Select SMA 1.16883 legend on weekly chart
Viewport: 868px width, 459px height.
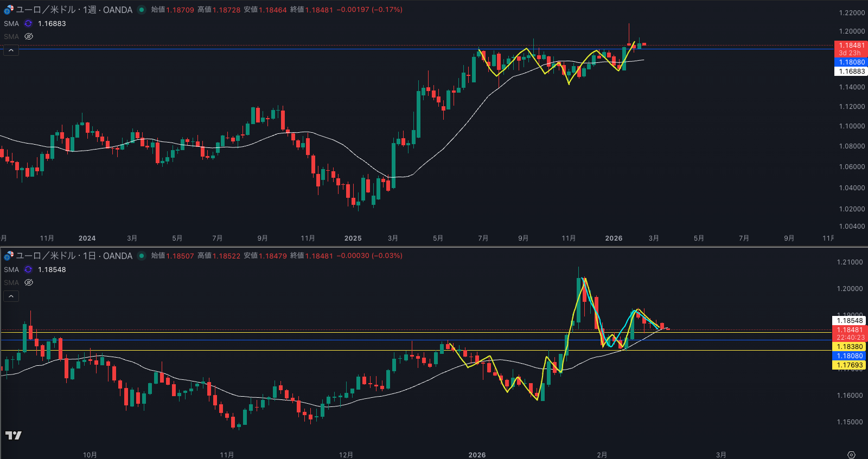pos(11,23)
